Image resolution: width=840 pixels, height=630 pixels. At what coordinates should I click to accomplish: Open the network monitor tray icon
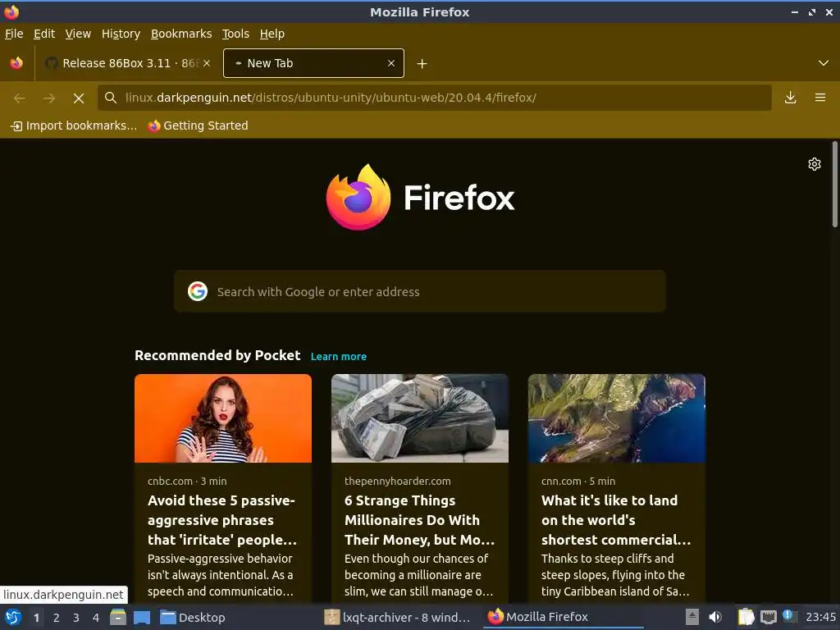click(x=768, y=617)
